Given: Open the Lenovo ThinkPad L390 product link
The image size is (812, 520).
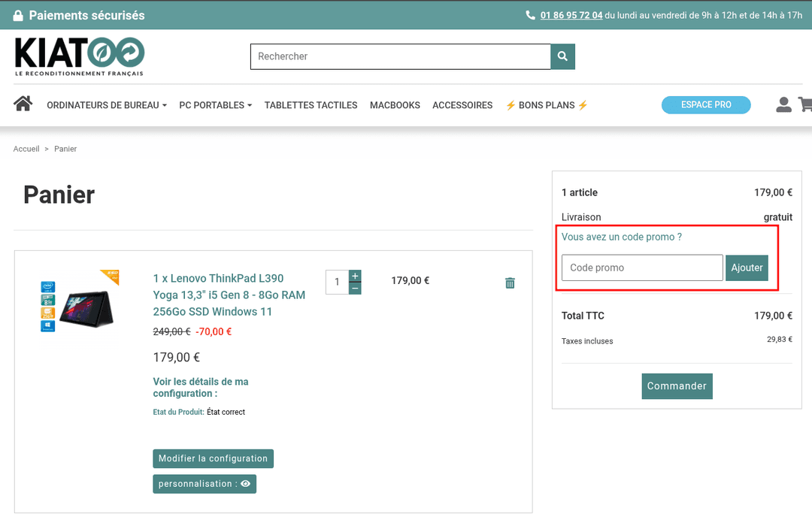Looking at the screenshot, I should tap(229, 295).
